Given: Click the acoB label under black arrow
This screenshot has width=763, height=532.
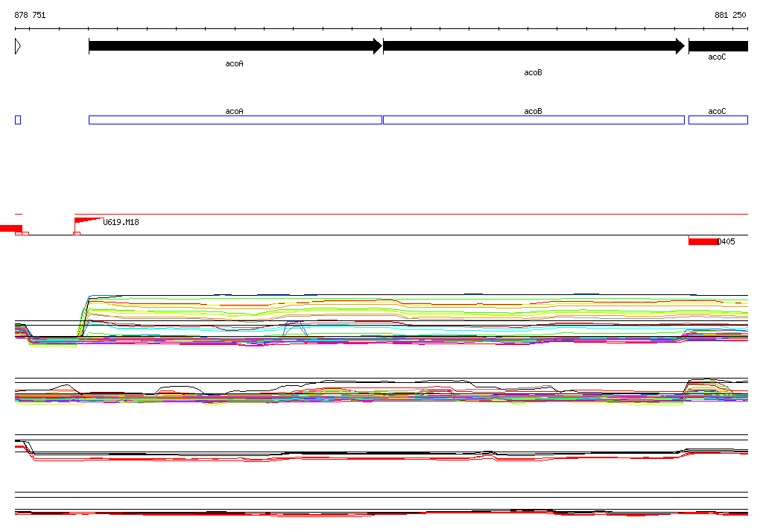Looking at the screenshot, I should 534,72.
